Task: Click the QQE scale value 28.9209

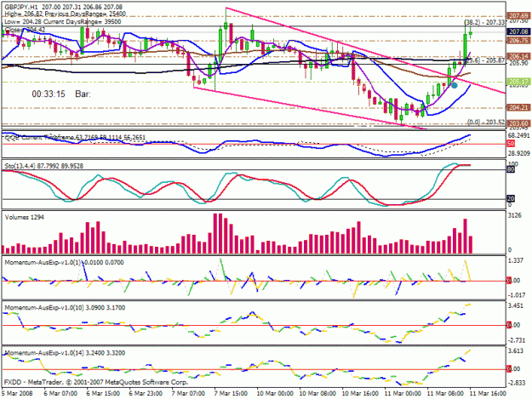Action: [x=518, y=153]
